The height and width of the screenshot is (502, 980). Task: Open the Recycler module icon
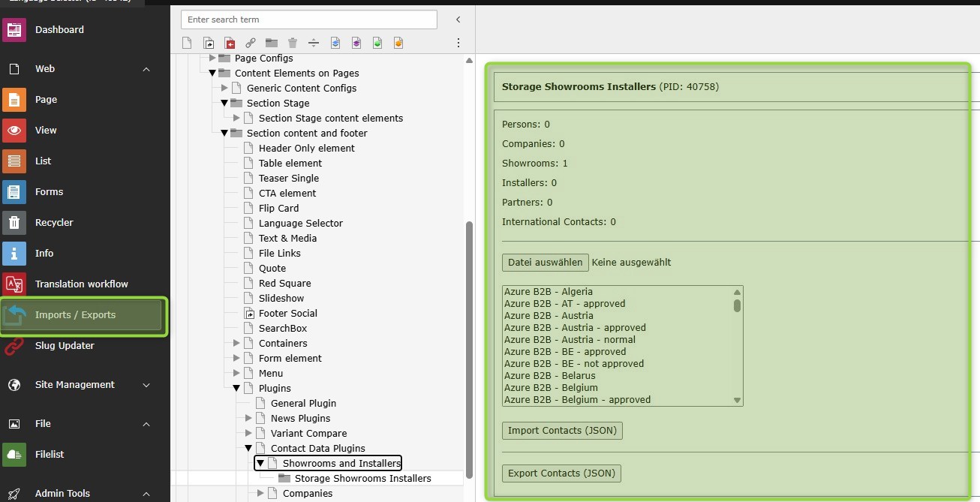click(x=14, y=223)
